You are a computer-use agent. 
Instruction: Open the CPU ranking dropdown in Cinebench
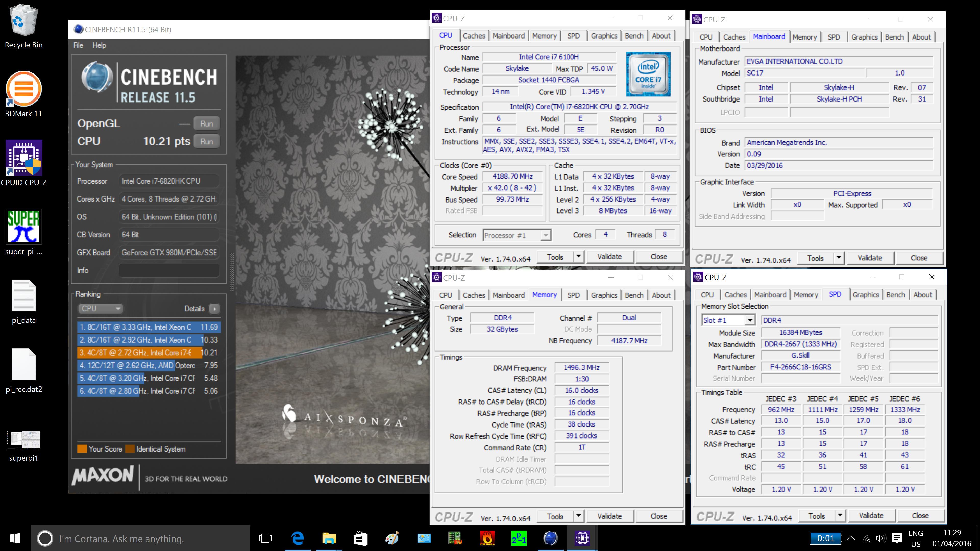click(100, 308)
